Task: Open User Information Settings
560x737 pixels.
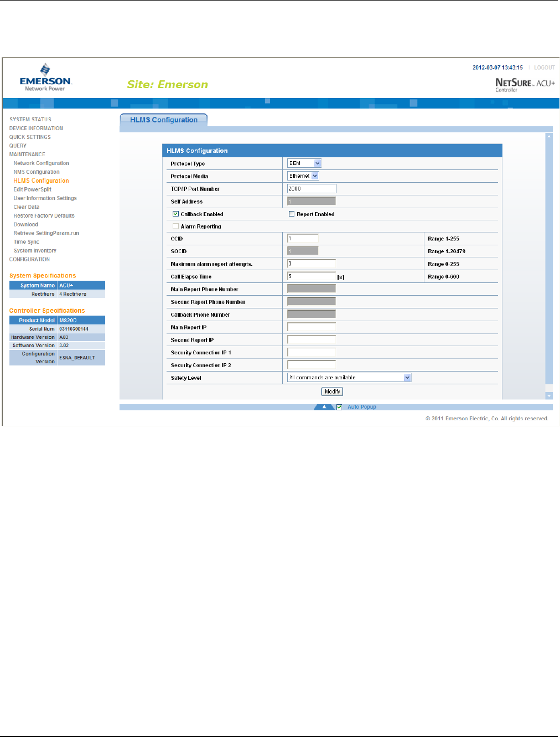Action: pos(45,198)
